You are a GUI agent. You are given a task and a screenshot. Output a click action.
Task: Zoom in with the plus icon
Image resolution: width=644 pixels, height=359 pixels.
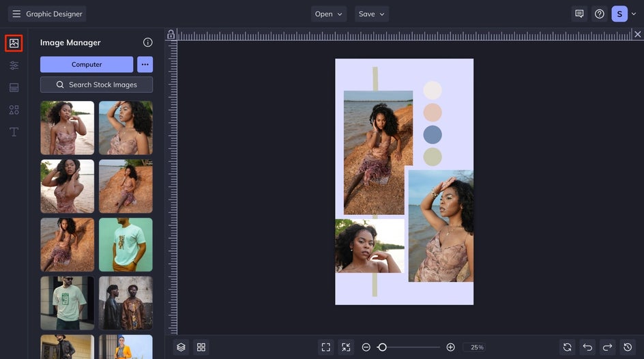[450, 347]
